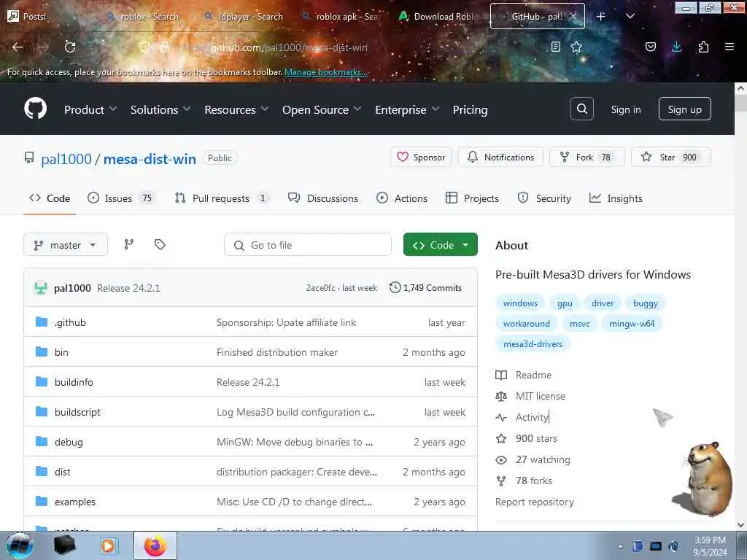747x560 pixels.
Task: Click the GitHub logo icon
Action: tap(36, 109)
